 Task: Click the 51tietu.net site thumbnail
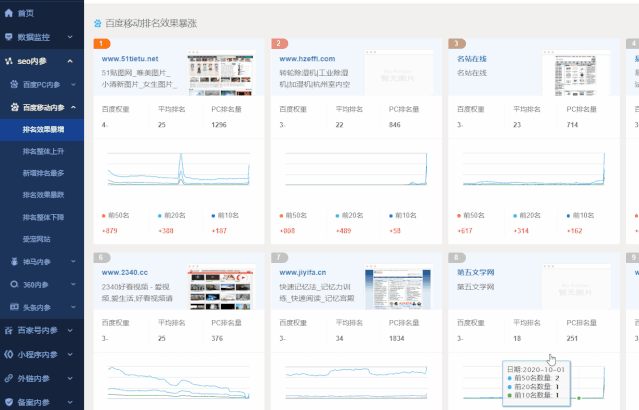221,73
